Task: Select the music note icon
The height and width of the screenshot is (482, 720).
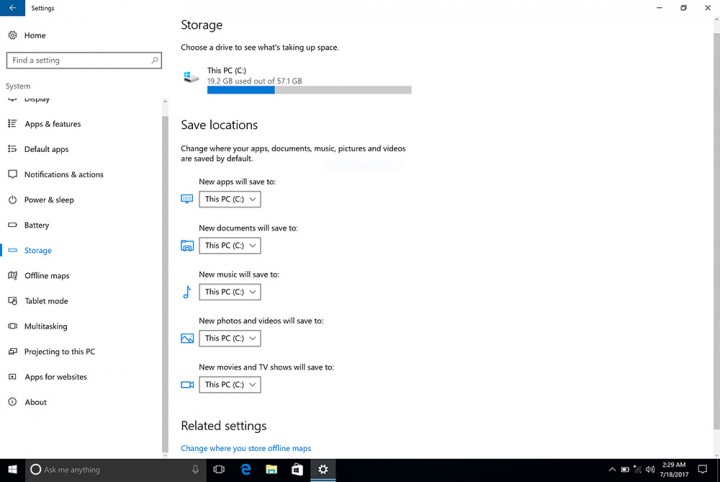Action: pos(187,292)
